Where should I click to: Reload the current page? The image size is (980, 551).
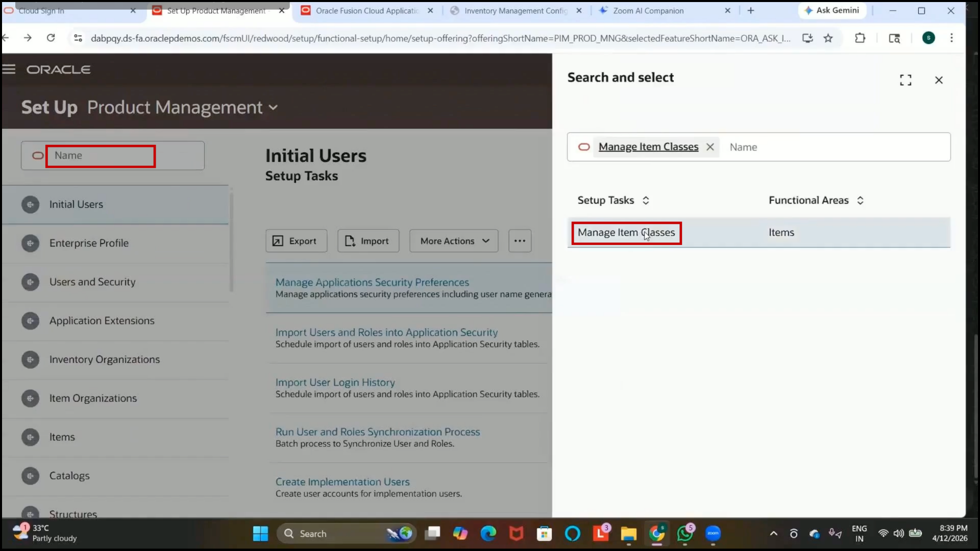(51, 38)
